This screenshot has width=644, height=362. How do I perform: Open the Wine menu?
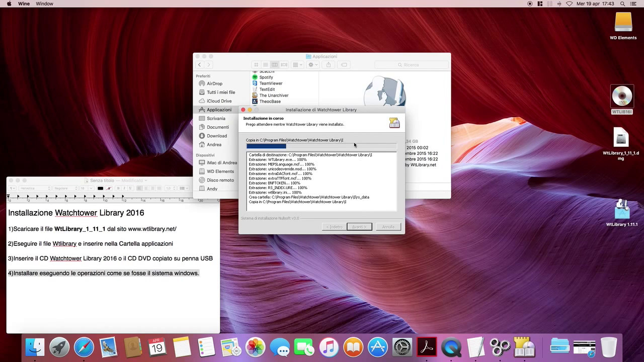point(24,4)
